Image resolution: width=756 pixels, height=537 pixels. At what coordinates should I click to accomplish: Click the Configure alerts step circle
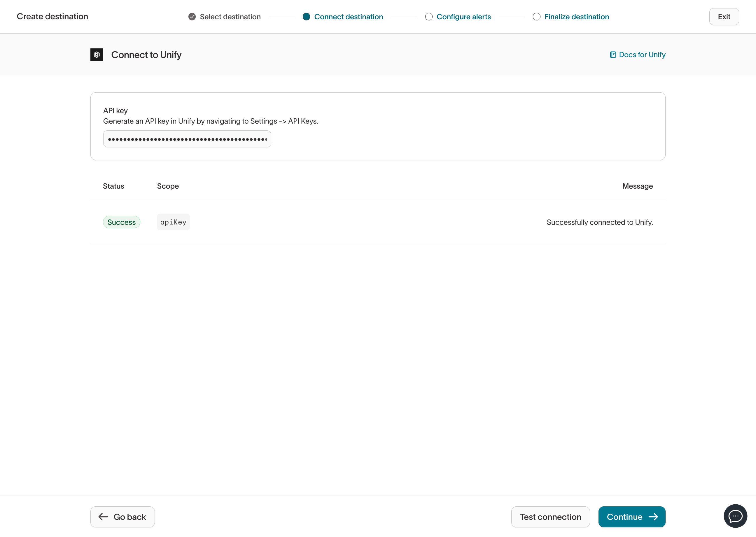tap(429, 17)
